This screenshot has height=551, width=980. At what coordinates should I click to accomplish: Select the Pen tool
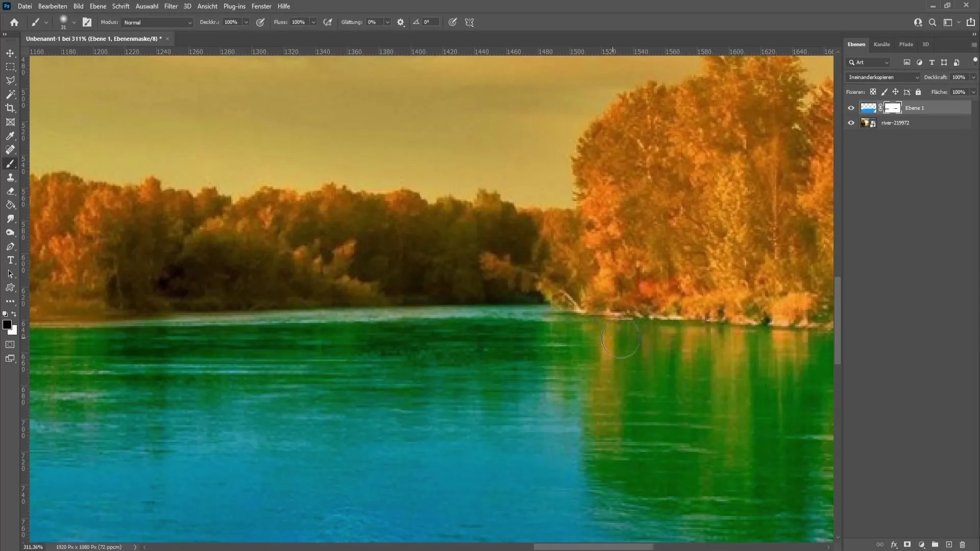10,246
